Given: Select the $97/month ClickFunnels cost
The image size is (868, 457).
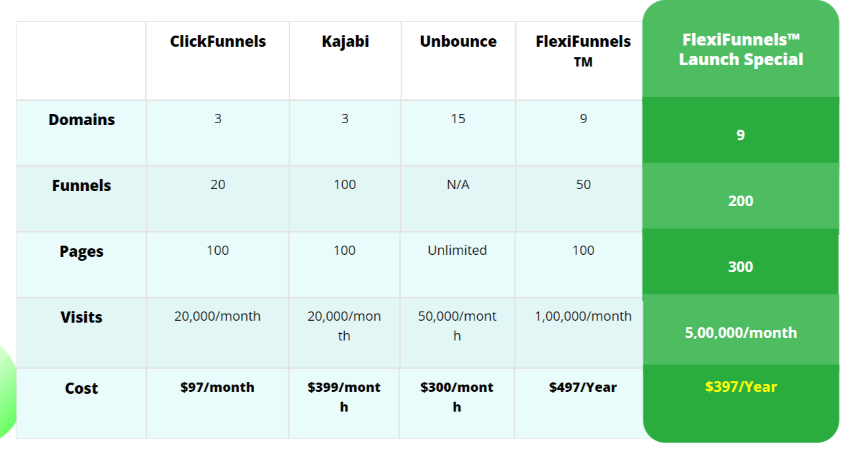Looking at the screenshot, I should coord(217,387).
